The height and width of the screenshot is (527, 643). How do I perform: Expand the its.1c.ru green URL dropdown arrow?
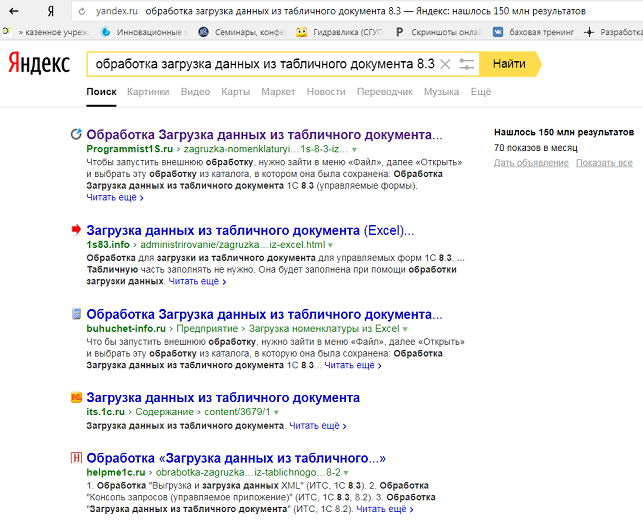pos(276,412)
